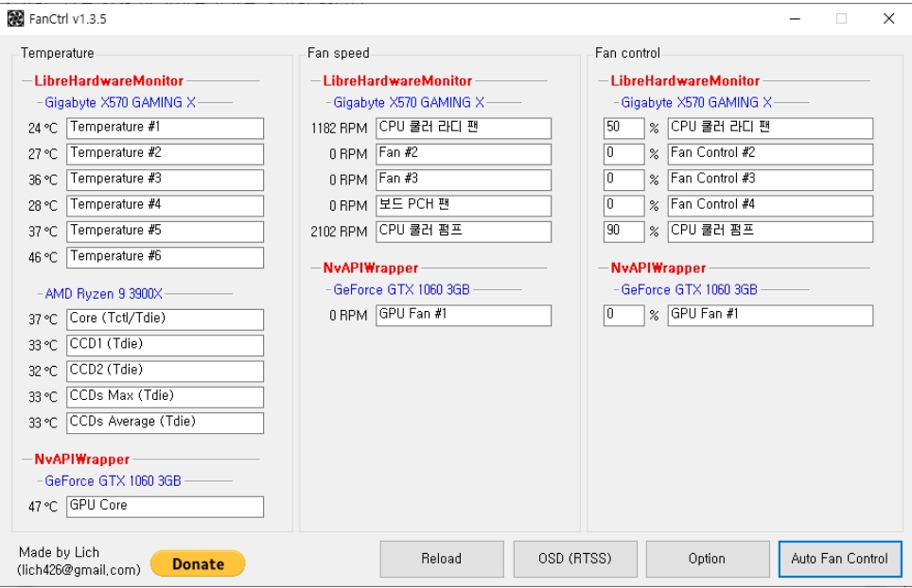Click the Auto Fan Control button
Screen dimensions: 912x588
coord(839,559)
